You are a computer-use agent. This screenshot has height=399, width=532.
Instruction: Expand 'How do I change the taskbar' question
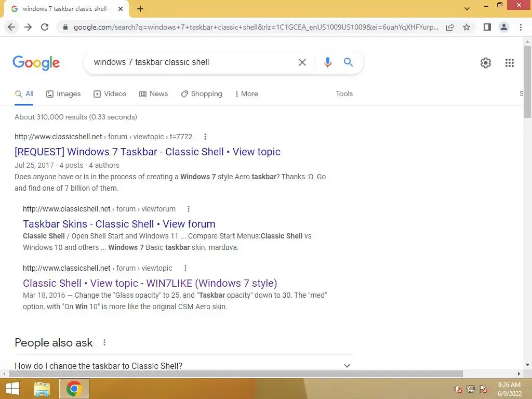pyautogui.click(x=184, y=366)
